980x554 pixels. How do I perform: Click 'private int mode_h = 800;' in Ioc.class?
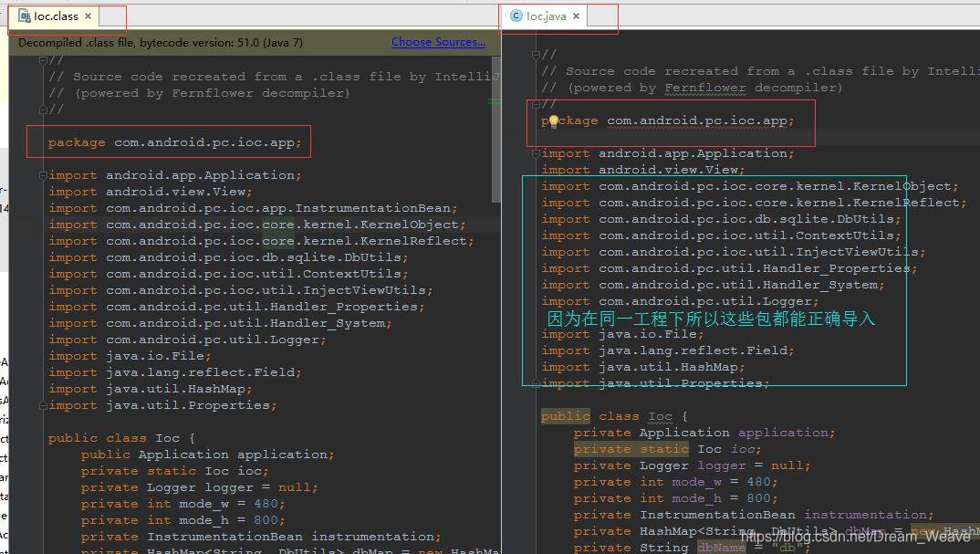tap(183, 520)
